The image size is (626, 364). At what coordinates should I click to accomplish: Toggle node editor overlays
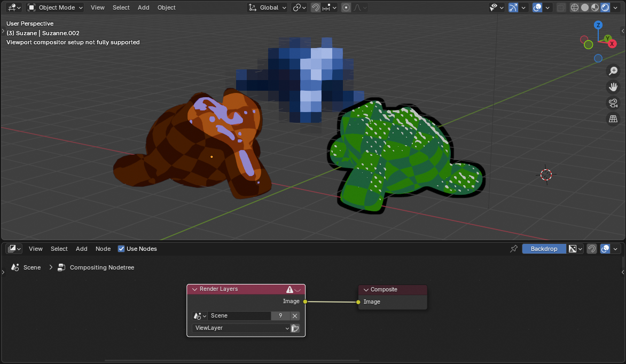pyautogui.click(x=605, y=249)
